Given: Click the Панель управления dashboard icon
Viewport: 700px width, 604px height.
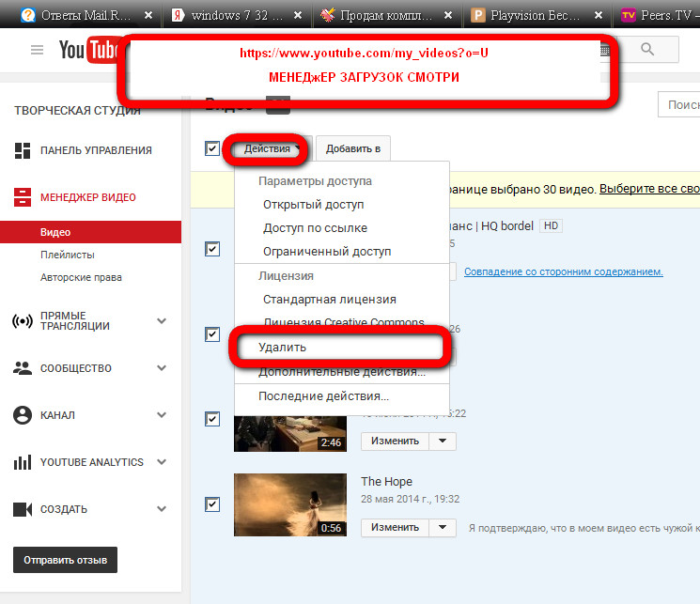Looking at the screenshot, I should point(23,150).
